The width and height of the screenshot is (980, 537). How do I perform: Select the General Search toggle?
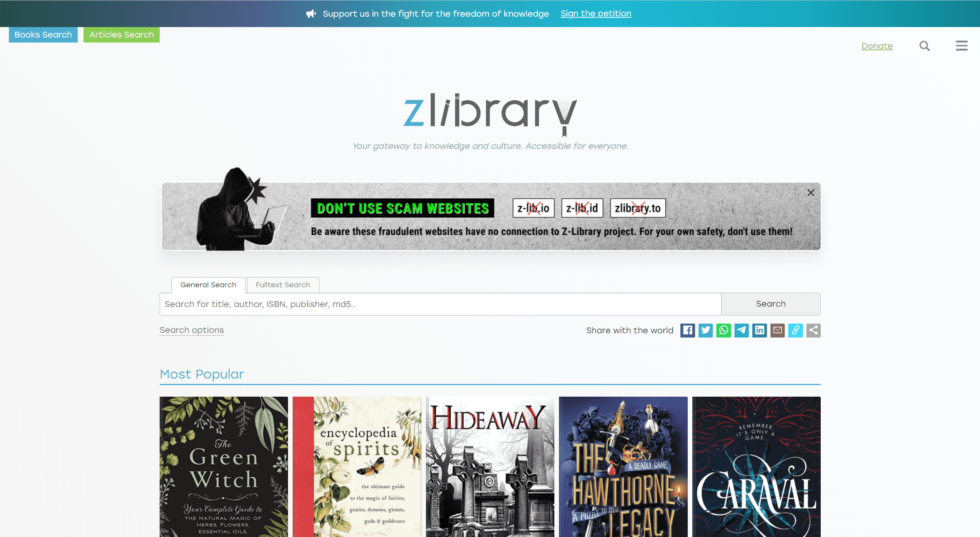[208, 285]
